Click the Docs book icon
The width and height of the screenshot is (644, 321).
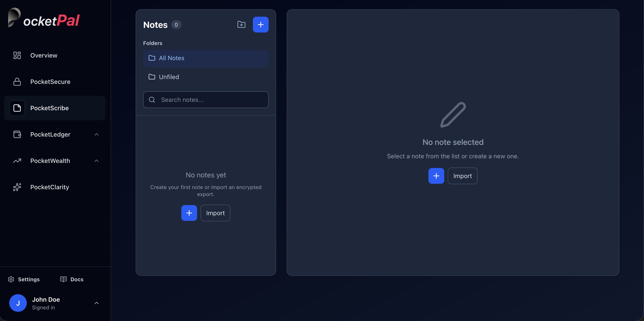(x=63, y=279)
